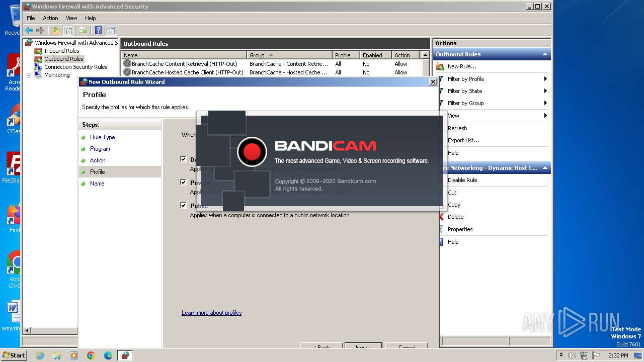The width and height of the screenshot is (644, 362).
Task: Open Learn more about profiles link
Action: point(211,313)
